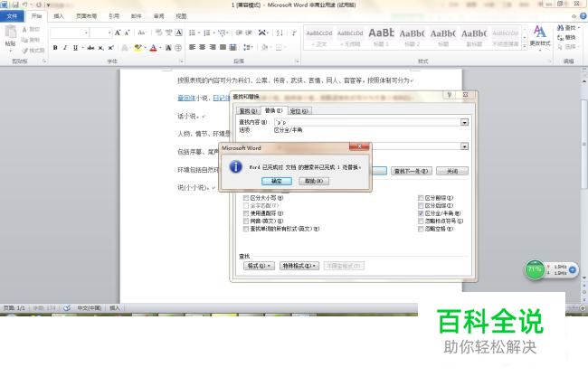Viewport: 588px width, 386px height.
Task: Center align text
Action: point(202,47)
